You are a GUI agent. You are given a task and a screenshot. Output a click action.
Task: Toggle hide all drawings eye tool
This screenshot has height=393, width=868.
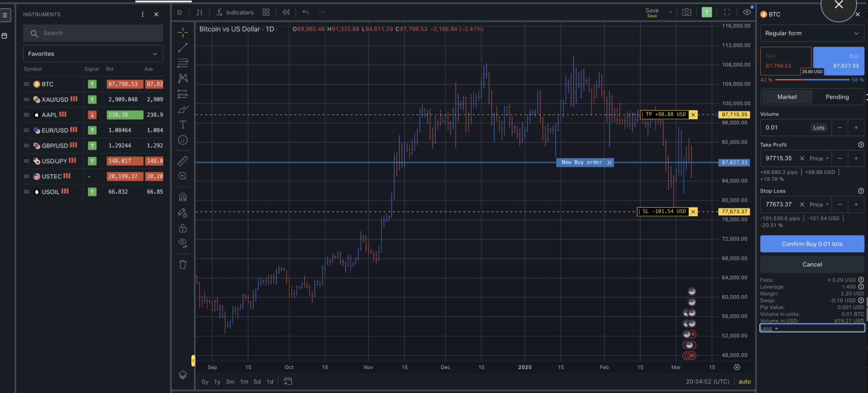(183, 243)
